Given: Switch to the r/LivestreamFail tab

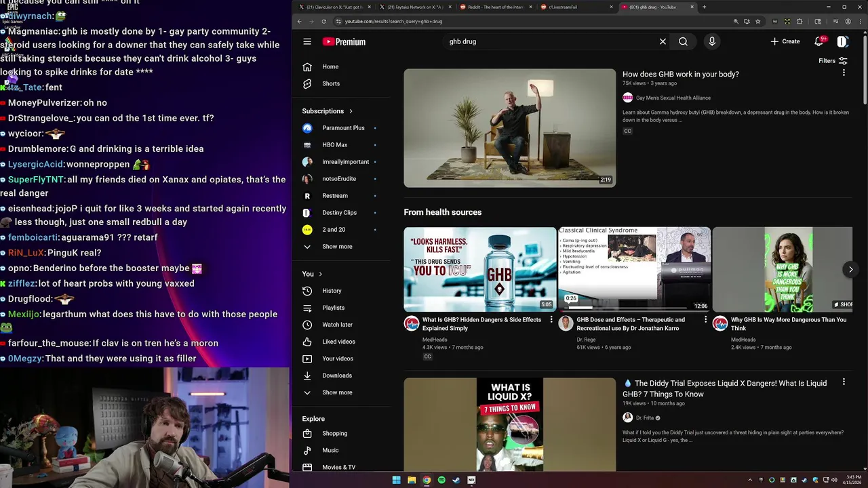Looking at the screenshot, I should (576, 7).
